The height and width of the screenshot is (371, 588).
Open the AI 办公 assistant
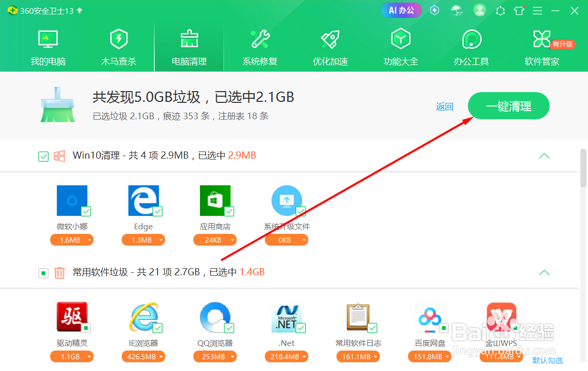(401, 10)
